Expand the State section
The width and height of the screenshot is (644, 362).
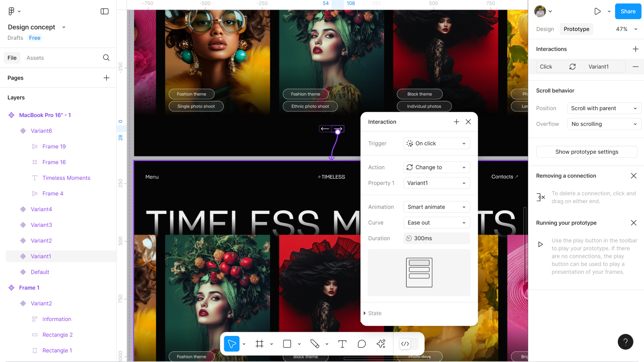pos(374,313)
